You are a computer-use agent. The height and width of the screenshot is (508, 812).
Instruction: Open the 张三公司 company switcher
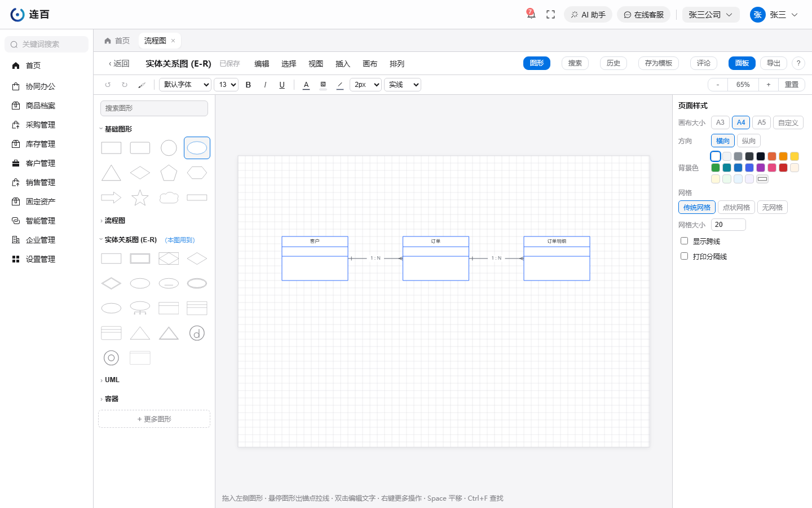coord(710,15)
